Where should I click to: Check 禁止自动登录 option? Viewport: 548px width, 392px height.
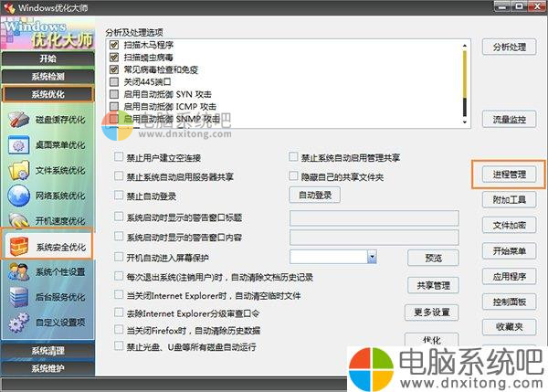click(119, 196)
